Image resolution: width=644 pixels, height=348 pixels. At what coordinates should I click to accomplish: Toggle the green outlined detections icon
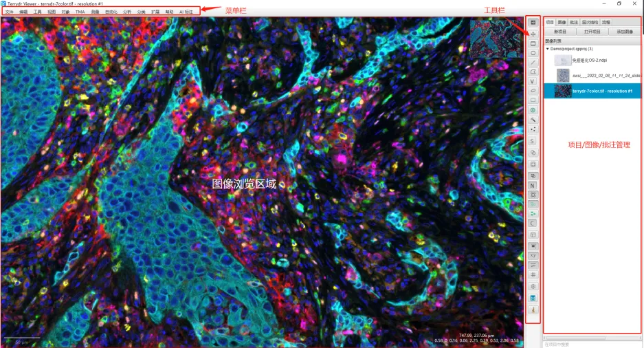pyautogui.click(x=533, y=204)
